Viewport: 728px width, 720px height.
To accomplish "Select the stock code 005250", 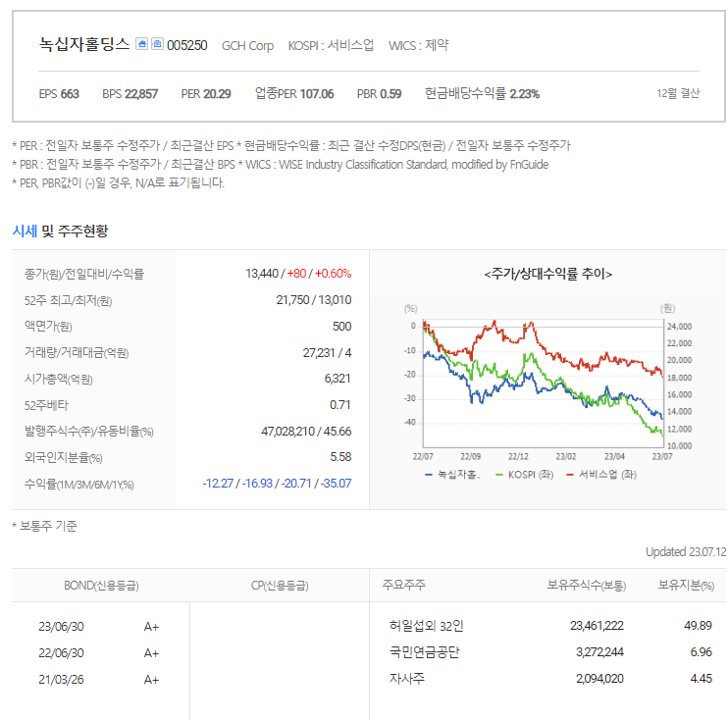I will pos(187,45).
